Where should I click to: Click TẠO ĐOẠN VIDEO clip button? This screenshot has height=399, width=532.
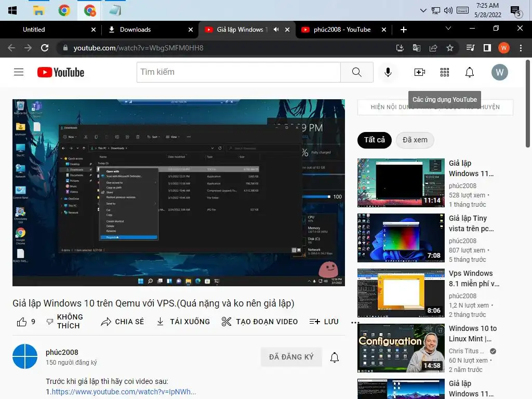pos(260,322)
